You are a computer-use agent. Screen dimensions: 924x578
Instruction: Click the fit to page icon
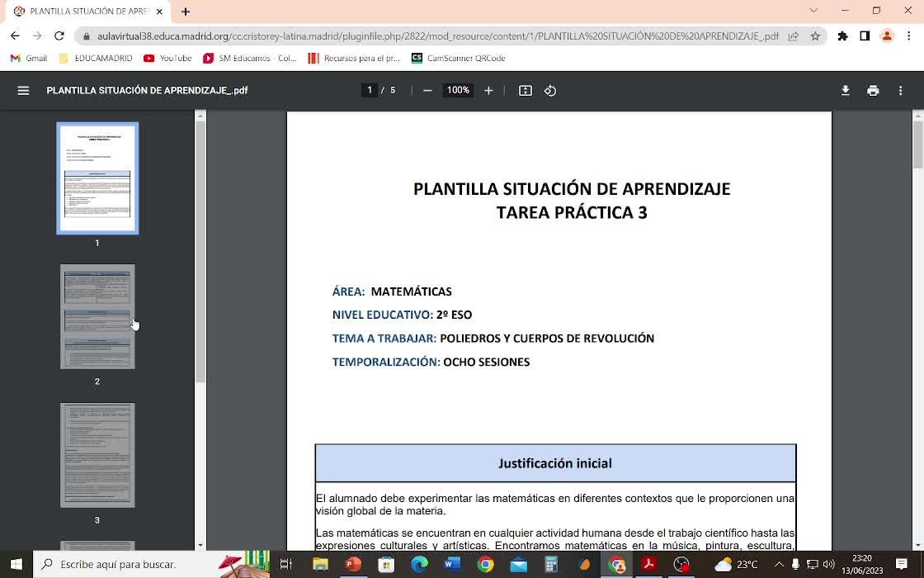525,91
